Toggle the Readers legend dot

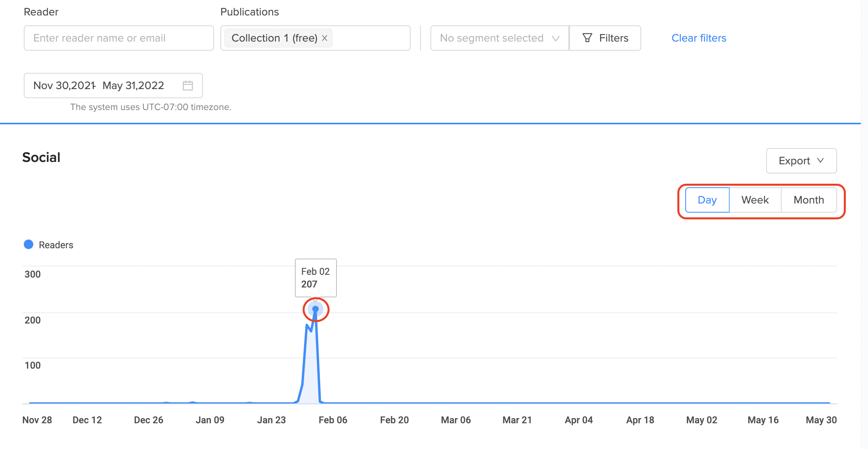[x=29, y=245]
